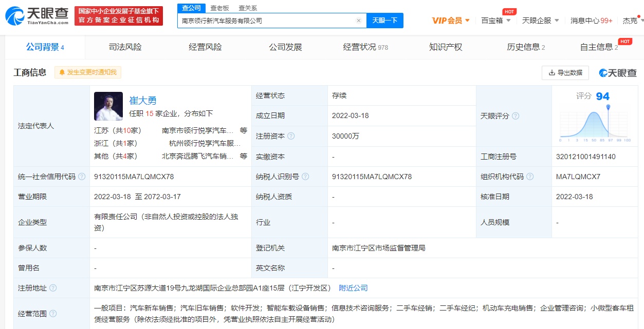This screenshot has height=329, width=644.
Task: Click the help icon next to 注册地址
Action: pos(53,288)
